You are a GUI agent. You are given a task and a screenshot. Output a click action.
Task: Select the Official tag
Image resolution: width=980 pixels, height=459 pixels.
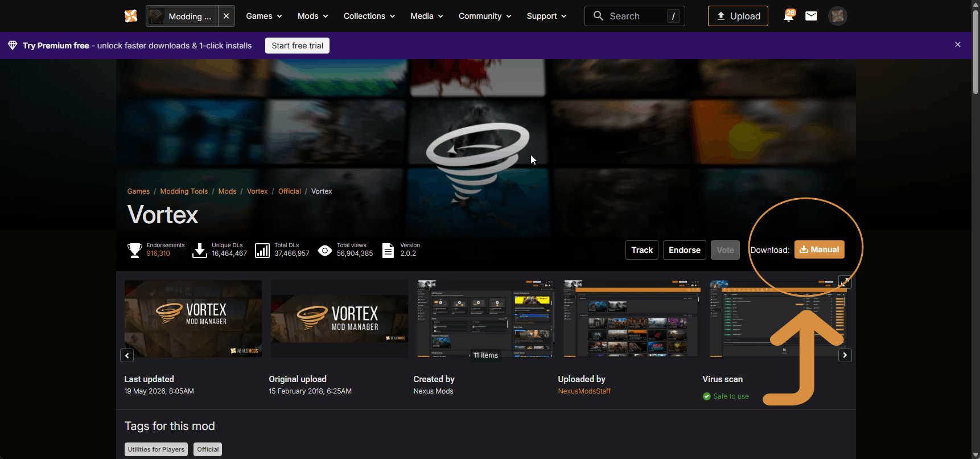pyautogui.click(x=208, y=449)
